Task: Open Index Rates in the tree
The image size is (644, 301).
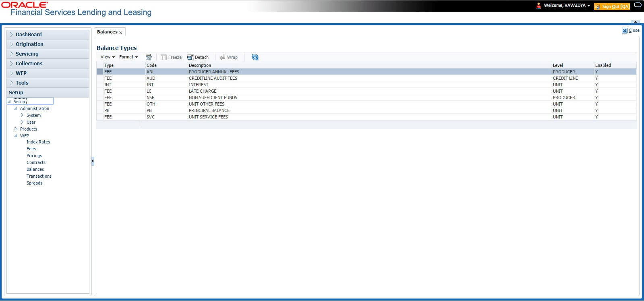Action: coord(38,142)
